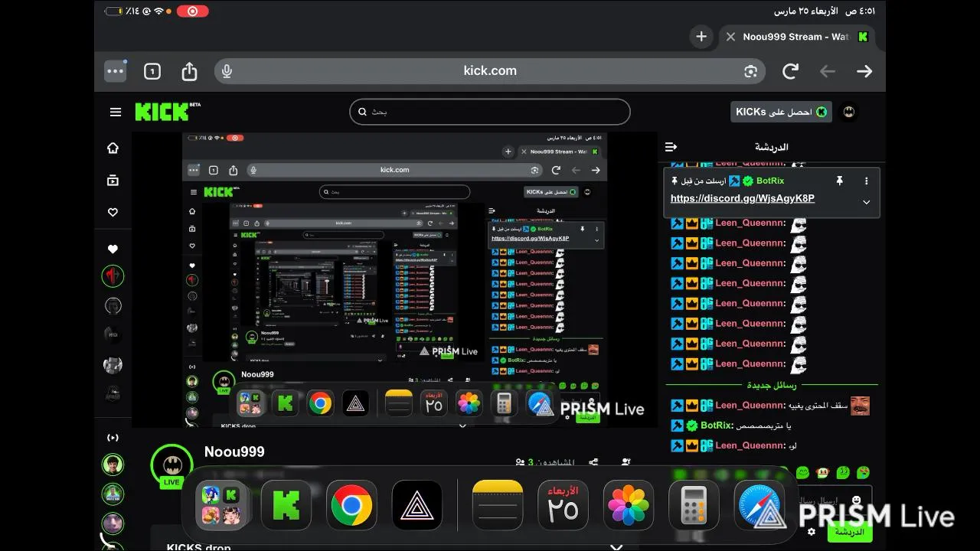Open pinned message three-dots options

coord(866,181)
